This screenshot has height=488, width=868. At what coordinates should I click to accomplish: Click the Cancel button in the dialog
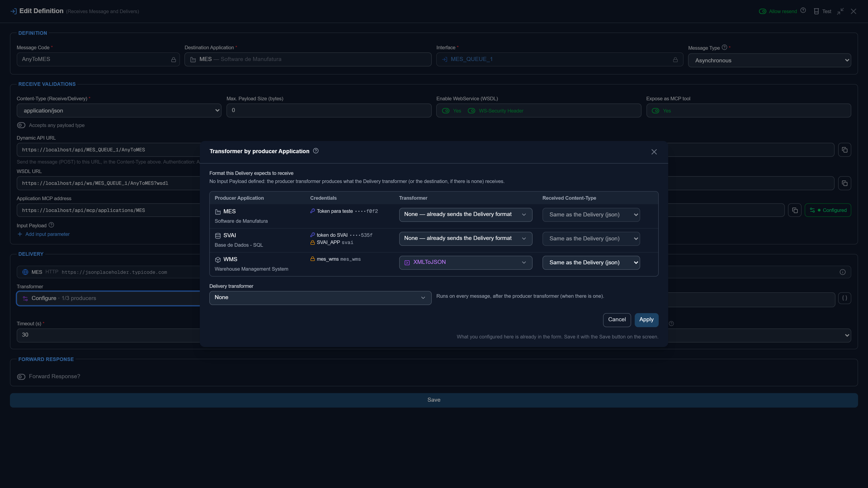pos(617,320)
